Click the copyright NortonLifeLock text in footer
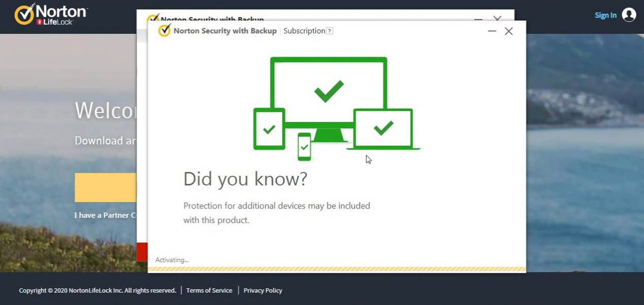The image size is (644, 305). 98,290
